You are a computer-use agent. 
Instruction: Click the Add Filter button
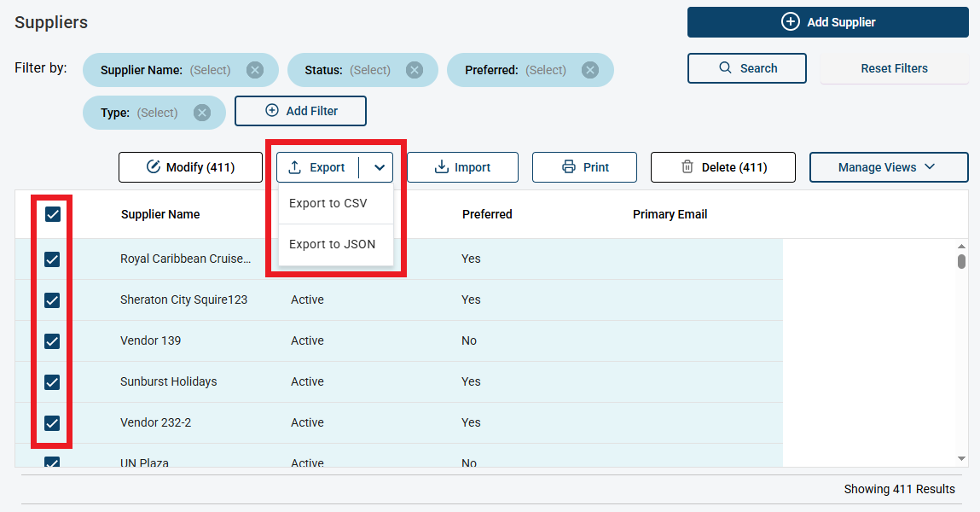[300, 111]
